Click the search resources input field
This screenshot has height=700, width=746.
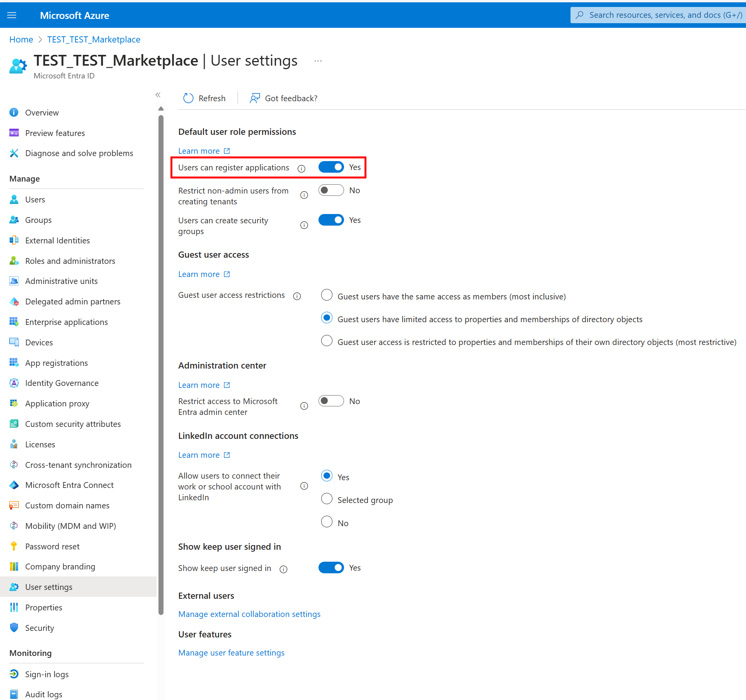coord(661,15)
